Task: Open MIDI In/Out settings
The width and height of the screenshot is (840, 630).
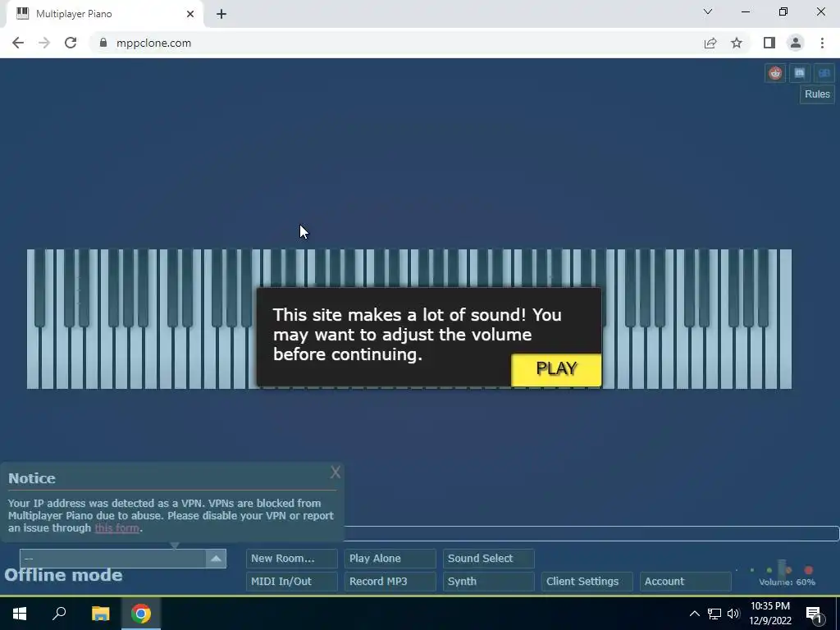Action: coord(292,582)
